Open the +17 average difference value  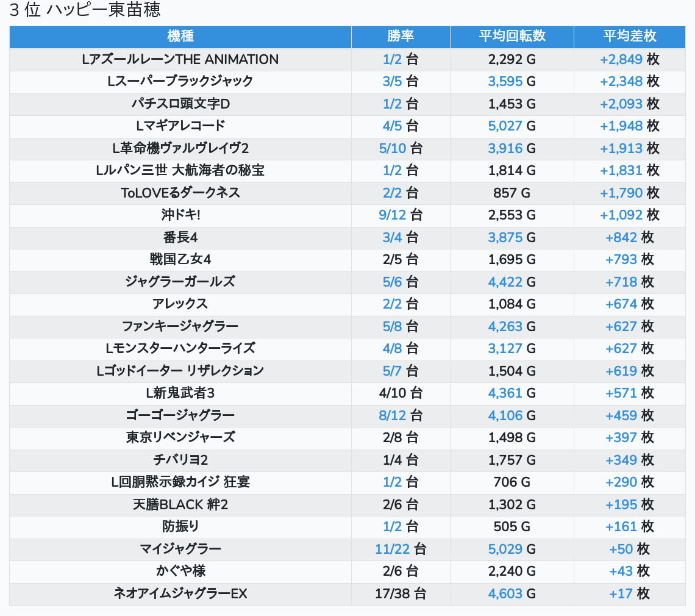(x=620, y=593)
